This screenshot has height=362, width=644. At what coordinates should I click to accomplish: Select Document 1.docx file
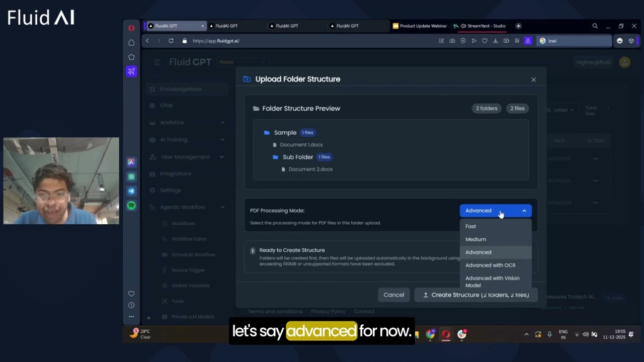pyautogui.click(x=301, y=145)
